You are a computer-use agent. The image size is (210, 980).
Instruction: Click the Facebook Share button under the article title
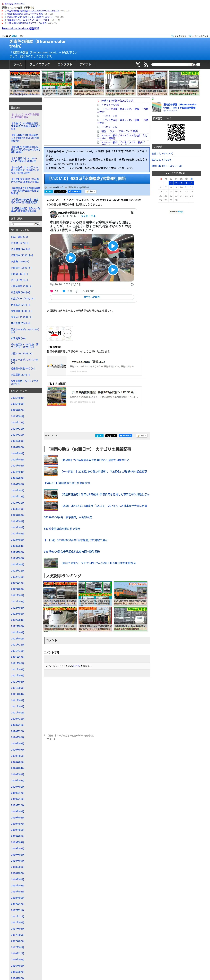75,191
